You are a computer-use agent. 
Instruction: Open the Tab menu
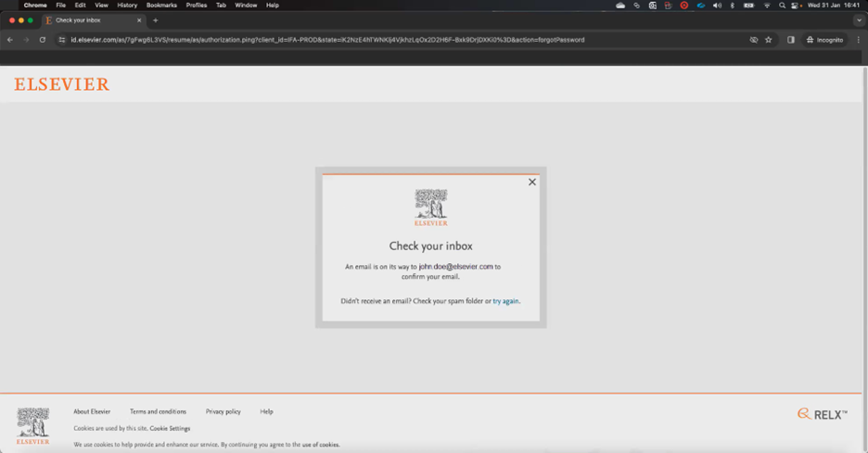tap(221, 5)
